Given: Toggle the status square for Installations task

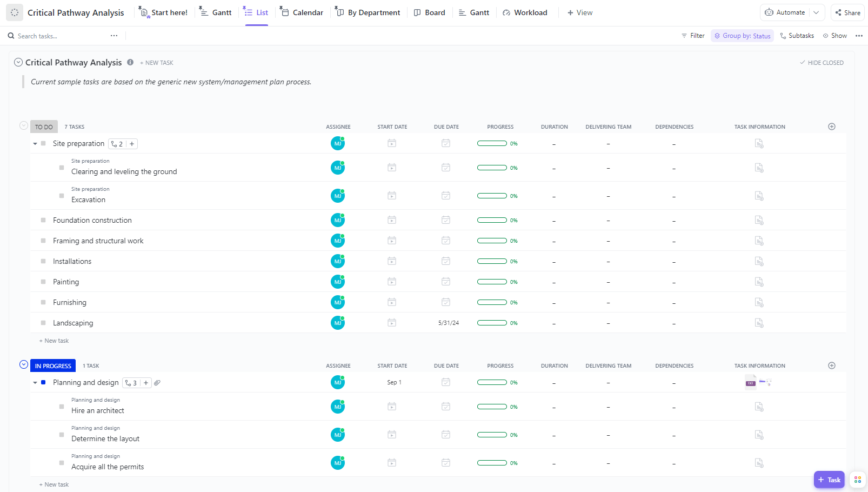Looking at the screenshot, I should pos(43,261).
